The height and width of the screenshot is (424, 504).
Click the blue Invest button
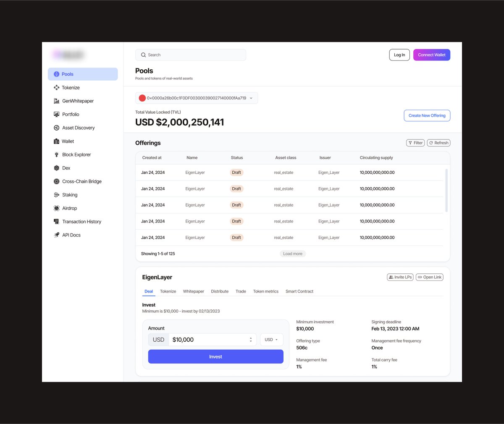pos(216,357)
